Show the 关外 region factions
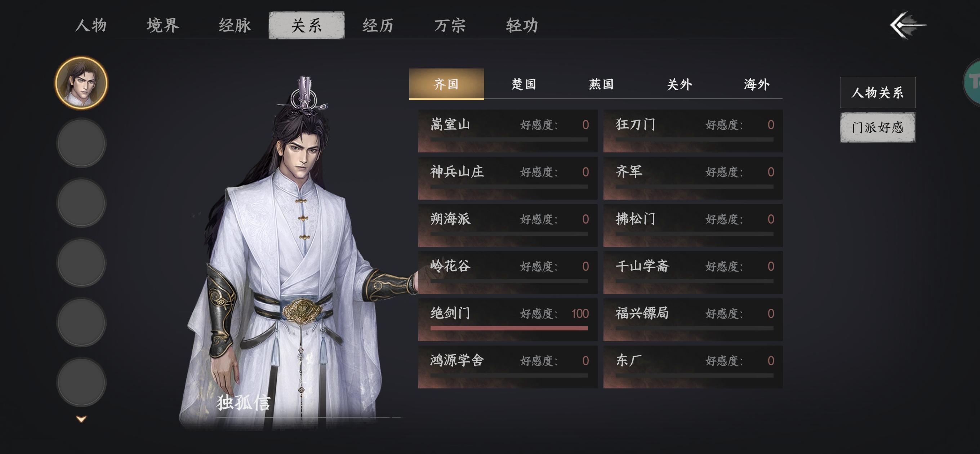The height and width of the screenshot is (454, 980). [680, 84]
